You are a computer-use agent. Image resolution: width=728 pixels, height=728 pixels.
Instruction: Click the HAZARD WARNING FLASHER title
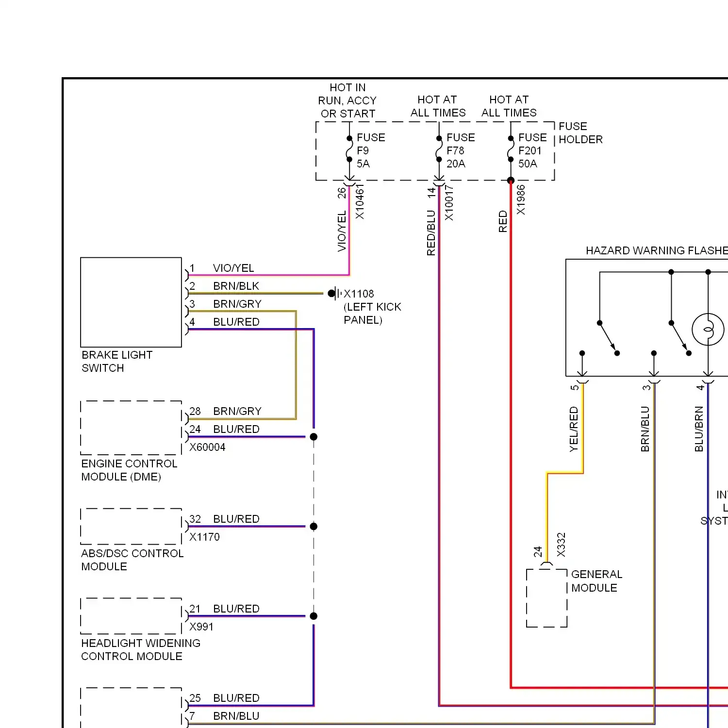click(x=657, y=250)
